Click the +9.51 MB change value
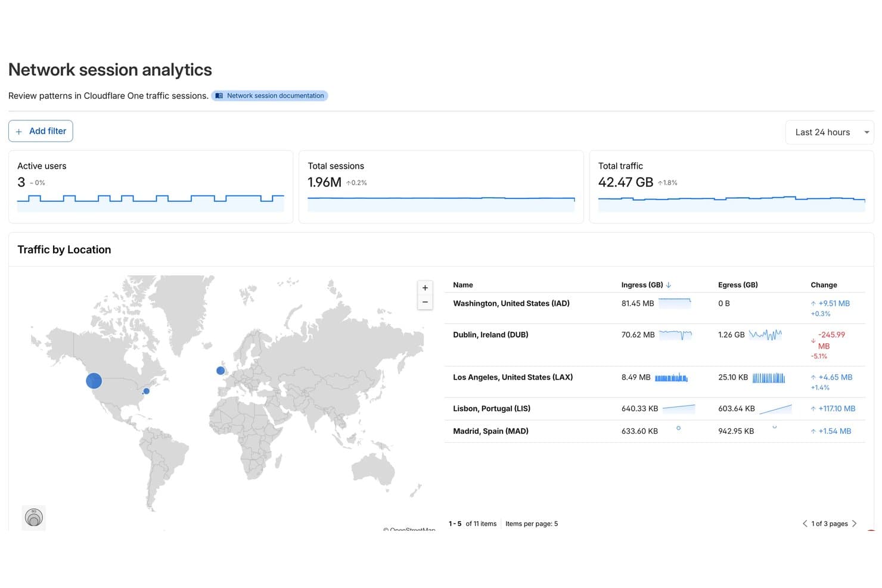 [x=834, y=303]
